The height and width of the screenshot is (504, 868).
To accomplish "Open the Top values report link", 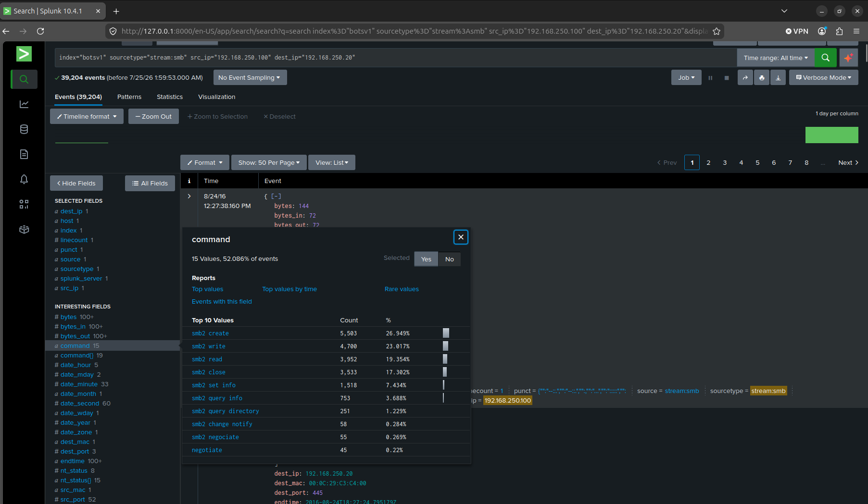I will [x=207, y=289].
